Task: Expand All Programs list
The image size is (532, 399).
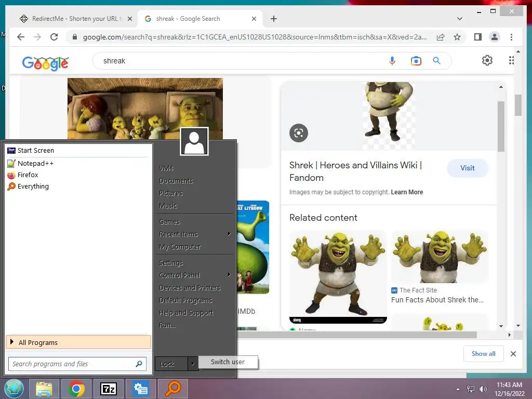Action: click(78, 342)
